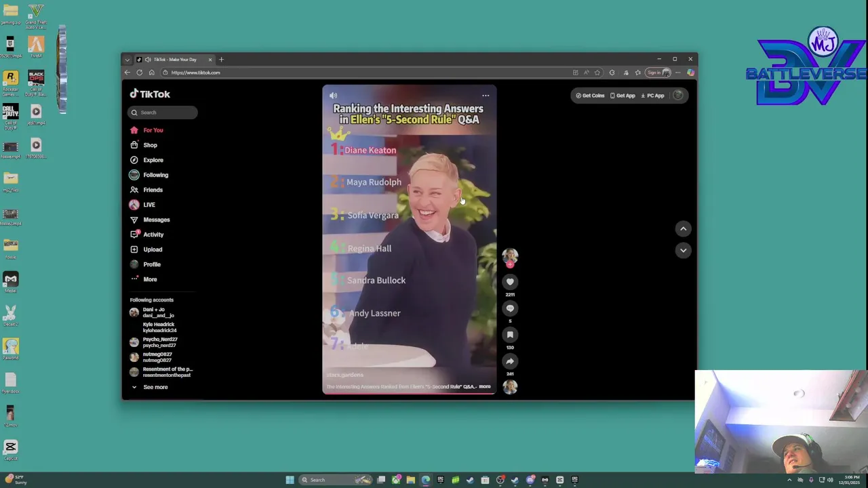868x488 pixels.
Task: Share the video with the arrow icon
Action: [x=510, y=361]
